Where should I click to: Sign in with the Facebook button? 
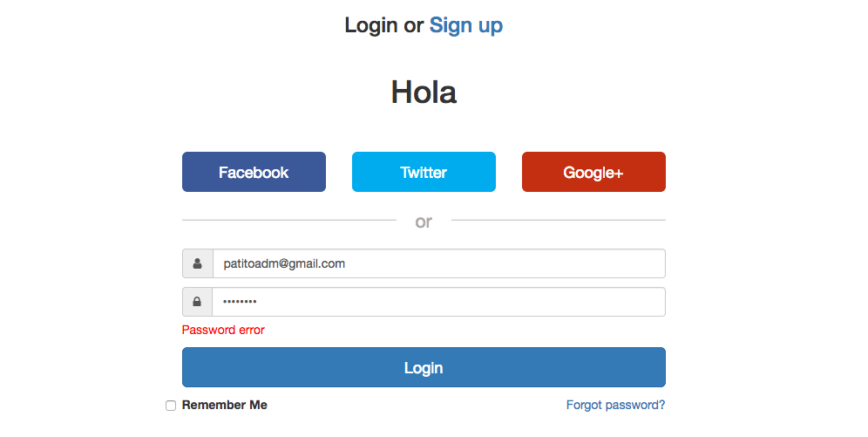[254, 172]
